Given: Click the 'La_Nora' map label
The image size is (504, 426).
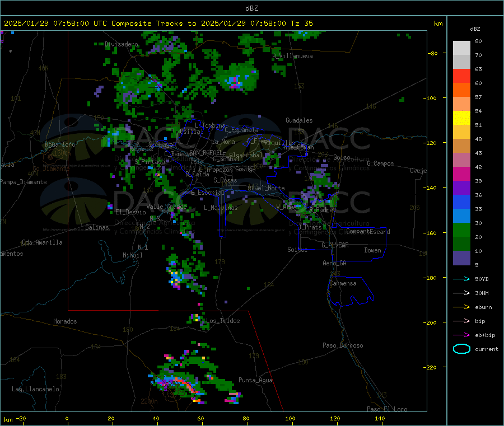Looking at the screenshot, I should (x=223, y=142).
